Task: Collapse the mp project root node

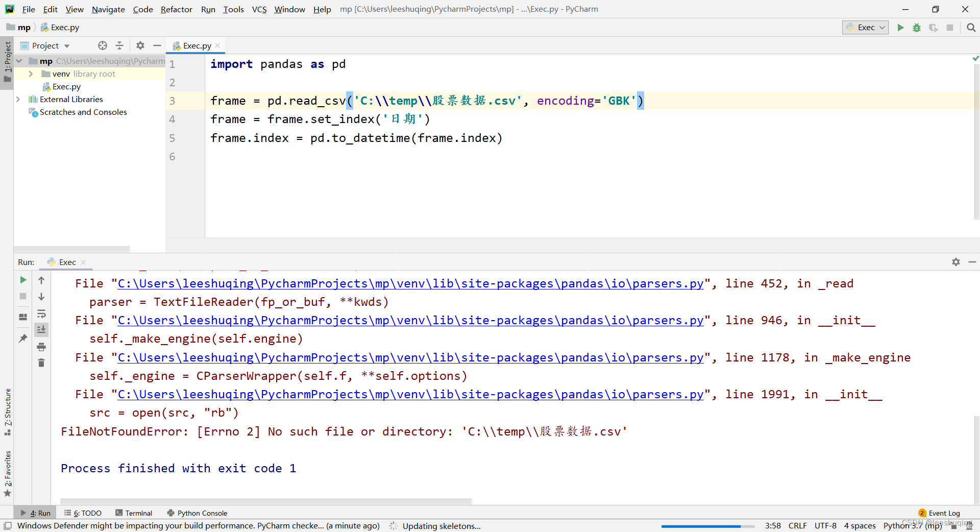Action: coord(19,61)
